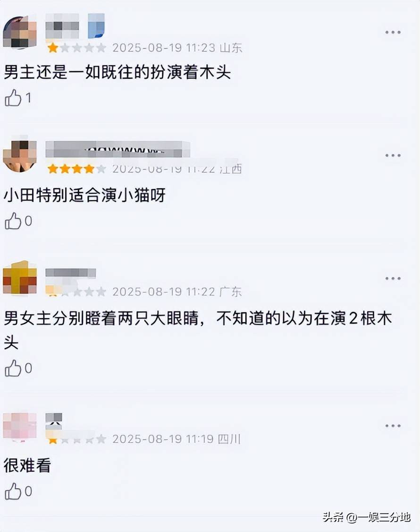Like the Shandong comment about wooden acting
420x532 pixels.
click(13, 98)
